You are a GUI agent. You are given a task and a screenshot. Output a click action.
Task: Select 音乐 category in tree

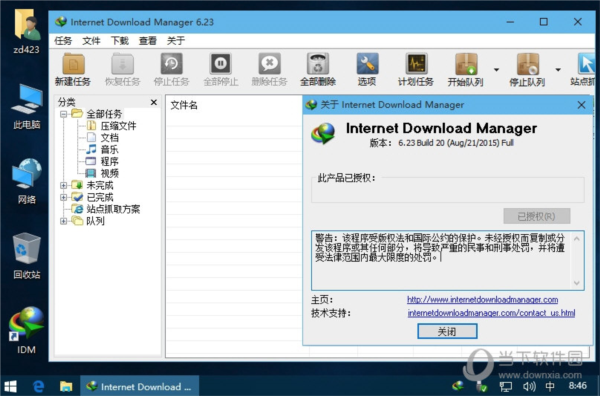click(109, 149)
